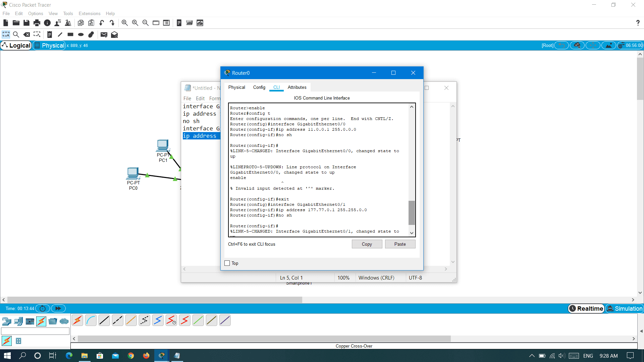Image resolution: width=644 pixels, height=362 pixels.
Task: Open Firefox from the Windows taskbar
Action: [146, 356]
